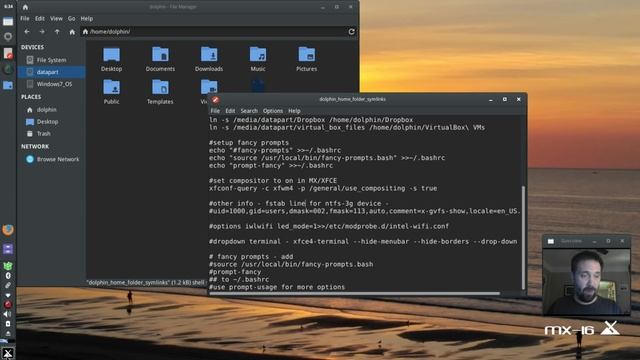The height and width of the screenshot is (360, 640).
Task: Click the text editor title bar icon
Action: 216,100
